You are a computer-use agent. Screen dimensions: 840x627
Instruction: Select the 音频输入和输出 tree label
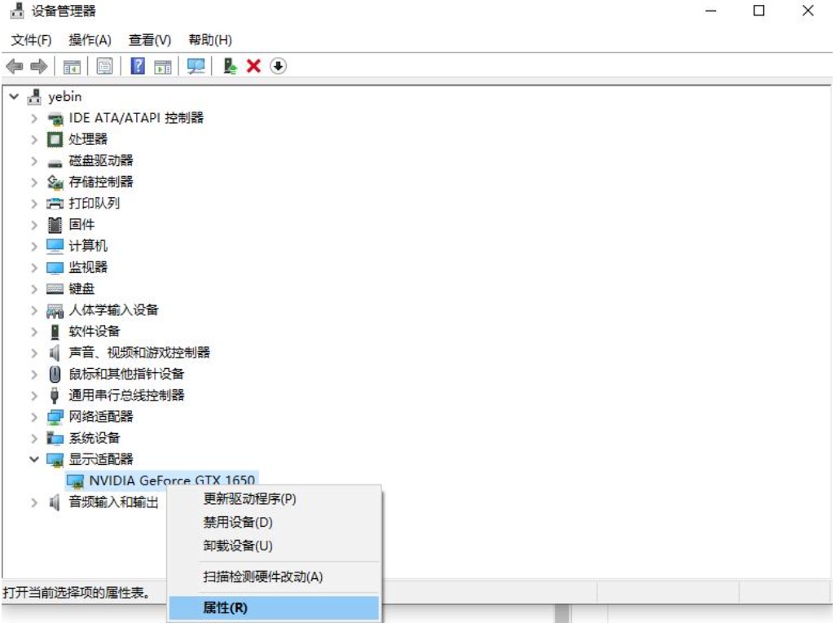113,502
